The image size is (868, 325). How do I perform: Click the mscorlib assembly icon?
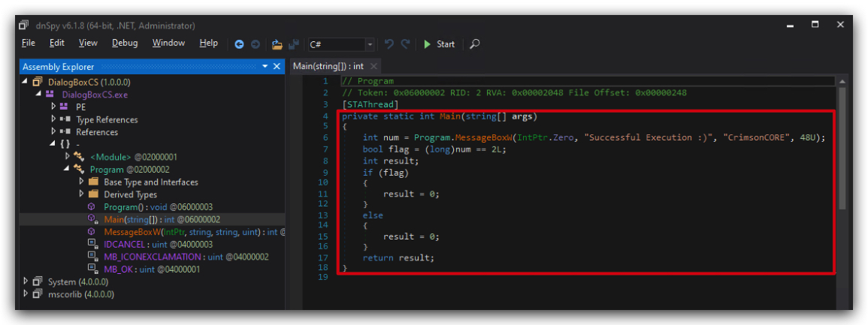click(37, 294)
